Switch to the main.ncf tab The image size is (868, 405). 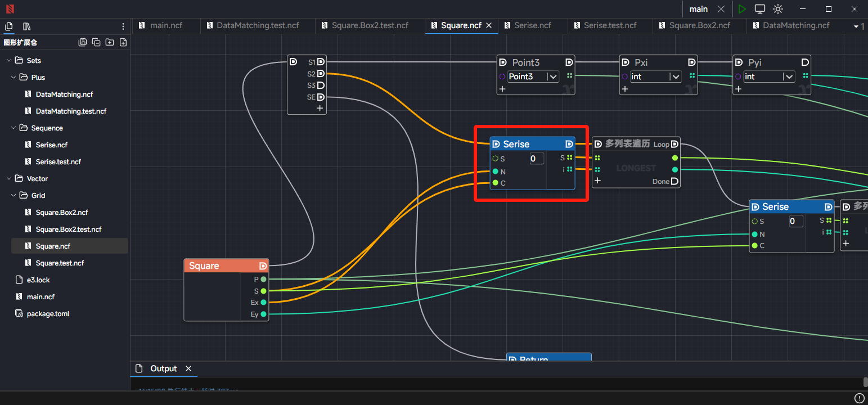[166, 25]
